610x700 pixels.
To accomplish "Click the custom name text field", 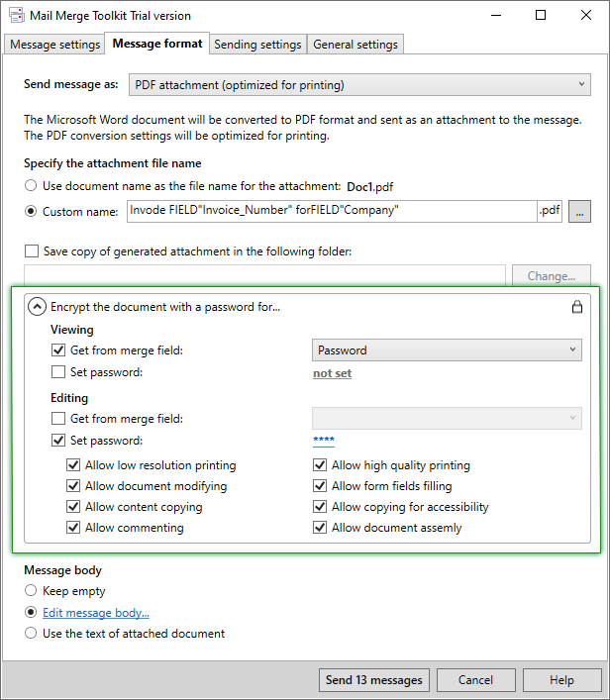I will pos(332,211).
